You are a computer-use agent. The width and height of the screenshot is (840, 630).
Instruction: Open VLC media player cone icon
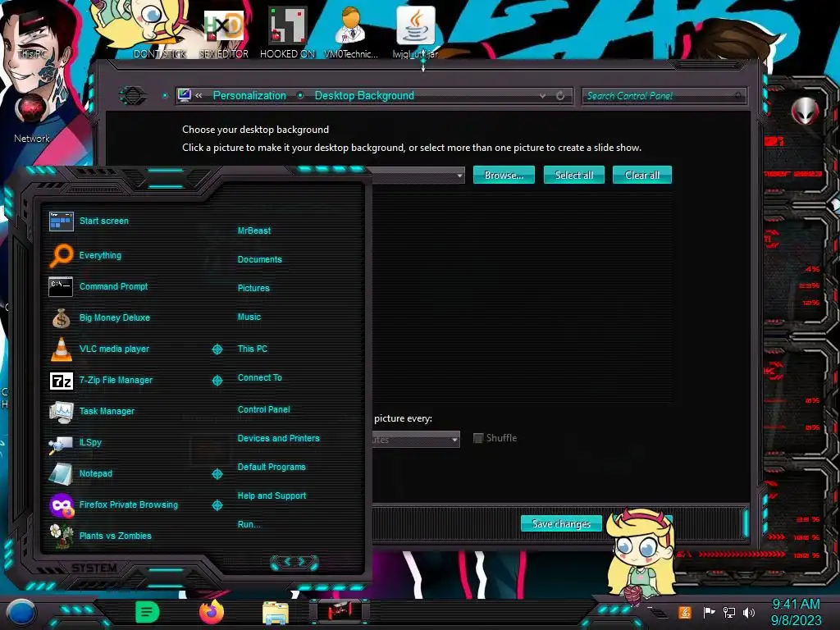(61, 349)
